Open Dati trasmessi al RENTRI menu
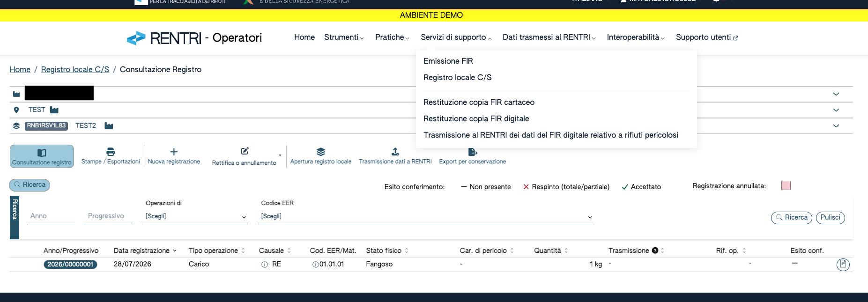This screenshot has width=868, height=302. 549,37
